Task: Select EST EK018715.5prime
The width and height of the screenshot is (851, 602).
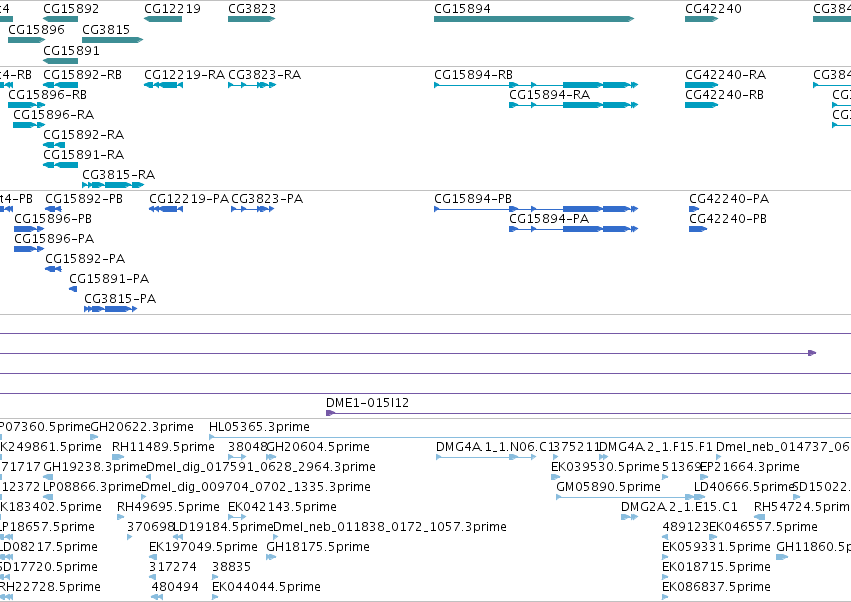Action: (716, 567)
